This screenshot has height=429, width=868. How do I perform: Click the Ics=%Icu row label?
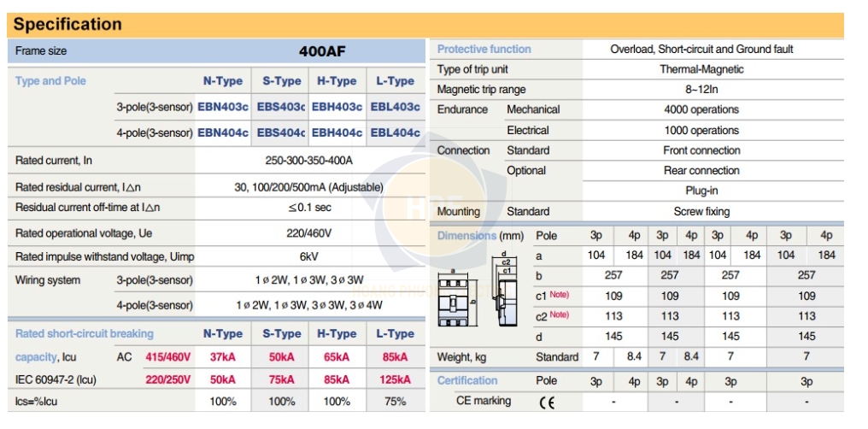tap(36, 402)
